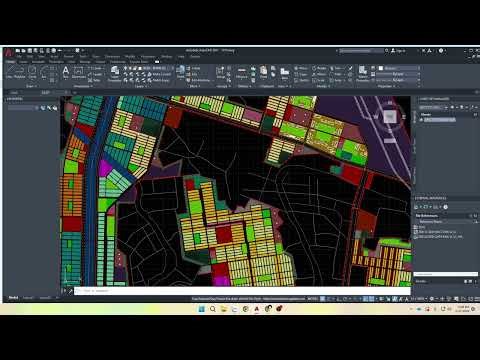Click the Undo arrow in Quick Access toolbar
This screenshot has height=360, width=480.
(59, 51)
